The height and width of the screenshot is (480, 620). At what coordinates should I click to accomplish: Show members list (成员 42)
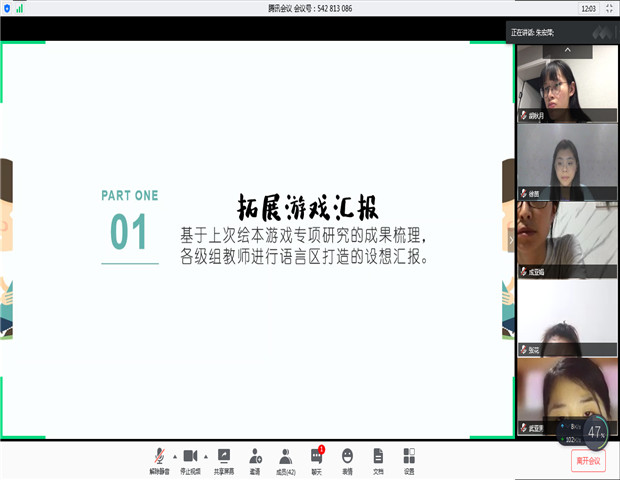click(285, 461)
